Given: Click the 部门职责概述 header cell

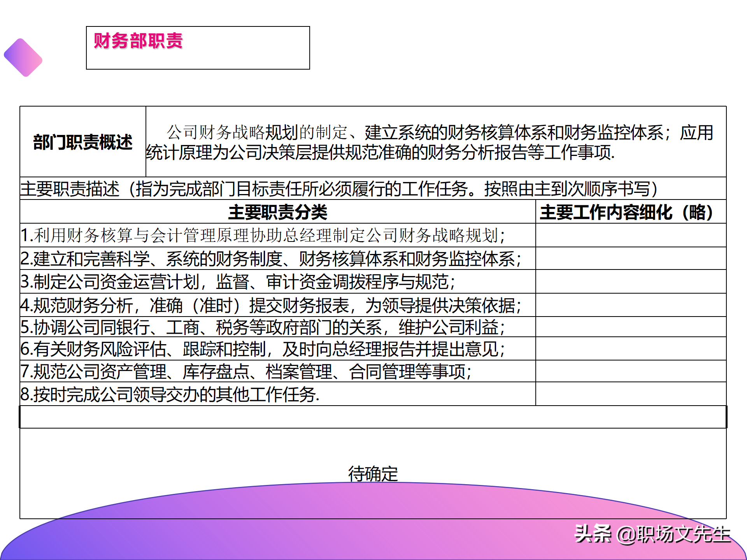Looking at the screenshot, I should pyautogui.click(x=83, y=142).
